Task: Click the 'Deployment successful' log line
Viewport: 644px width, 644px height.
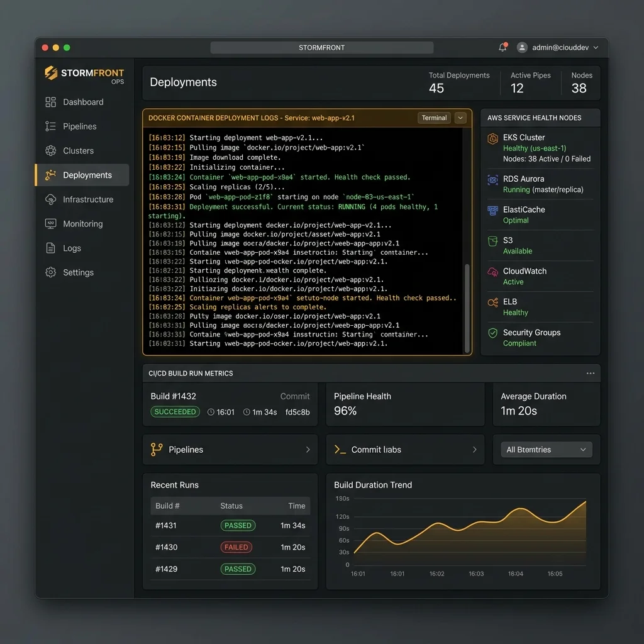Action: tap(293, 211)
